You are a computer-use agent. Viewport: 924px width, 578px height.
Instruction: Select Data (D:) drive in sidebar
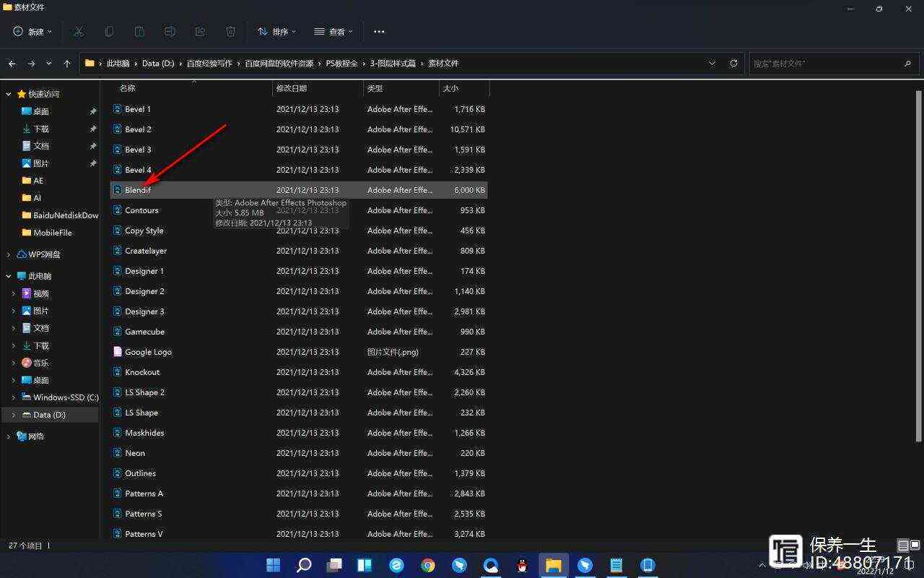click(49, 415)
